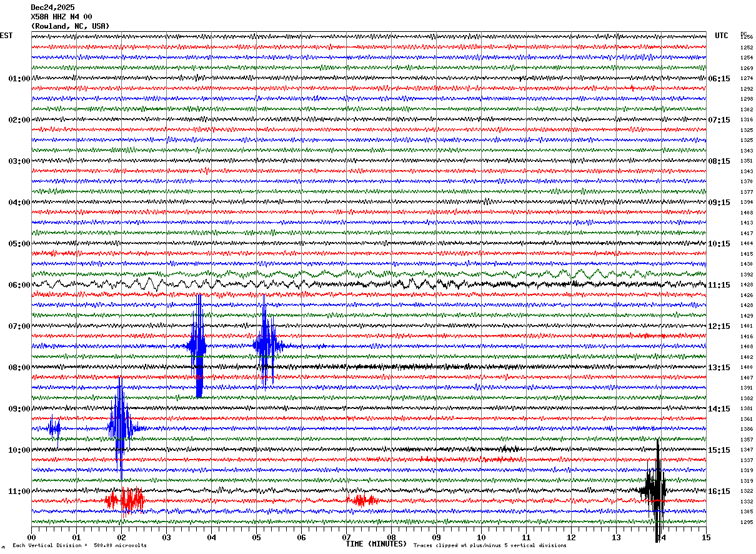Click the DC offset value '1382'
This screenshot has width=756, height=554.
[x=747, y=398]
